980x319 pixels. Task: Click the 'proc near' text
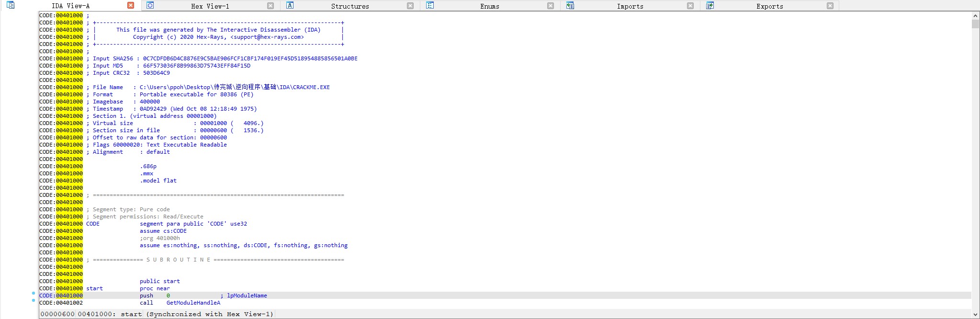pyautogui.click(x=155, y=288)
